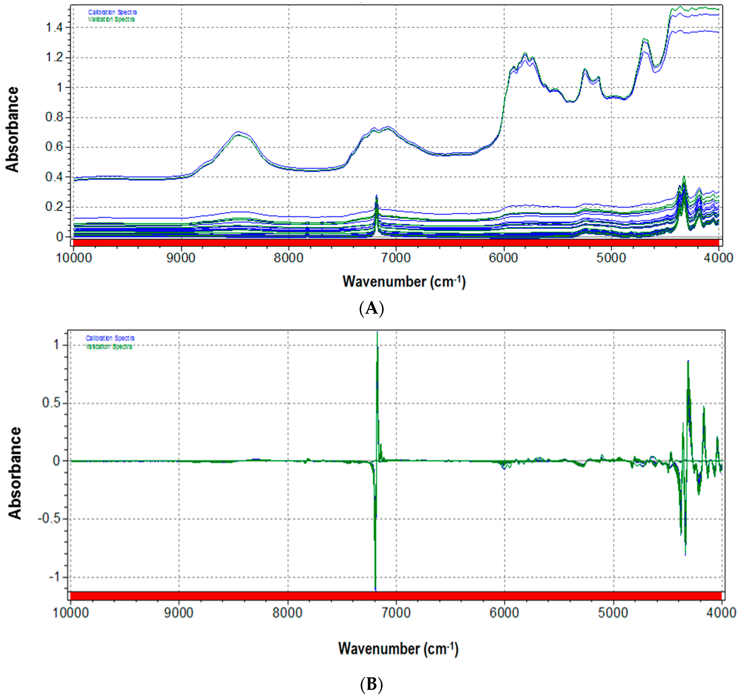This screenshot has width=740, height=700.
Task: Click the Absorbance axis title of chart B
Action: pos(15,473)
